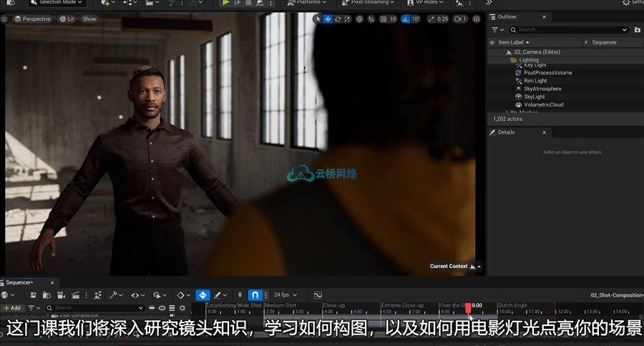The image size is (644, 346).
Task: Open Sequencer playback options menu
Action: [160, 295]
